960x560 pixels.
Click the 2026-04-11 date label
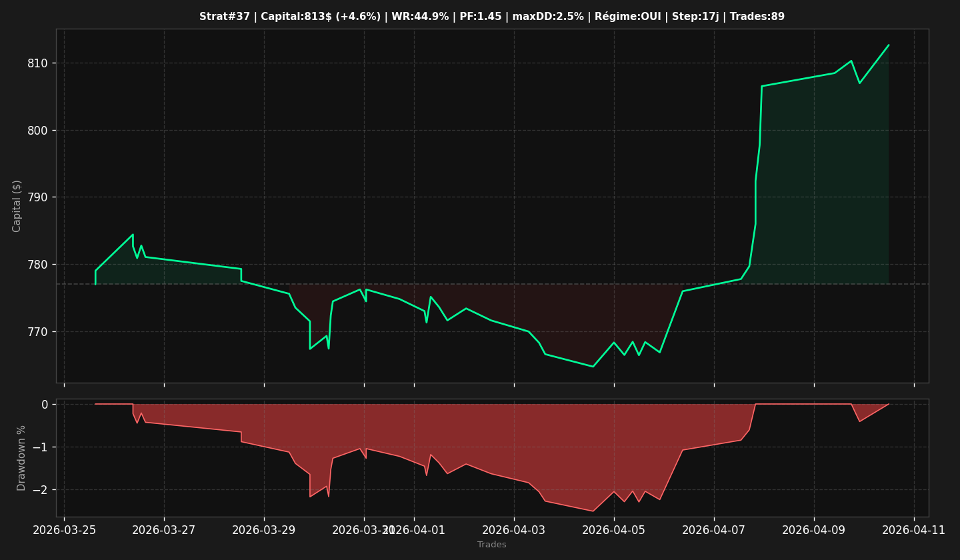[x=914, y=530]
